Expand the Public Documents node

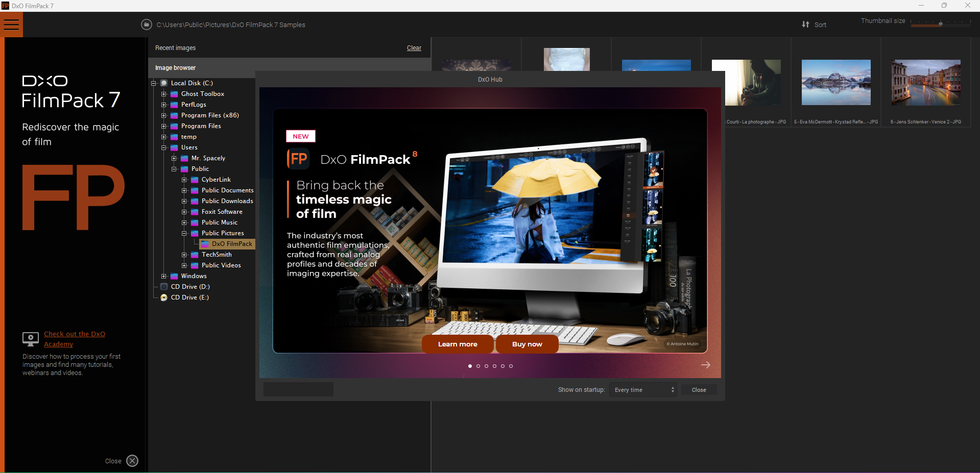click(184, 190)
